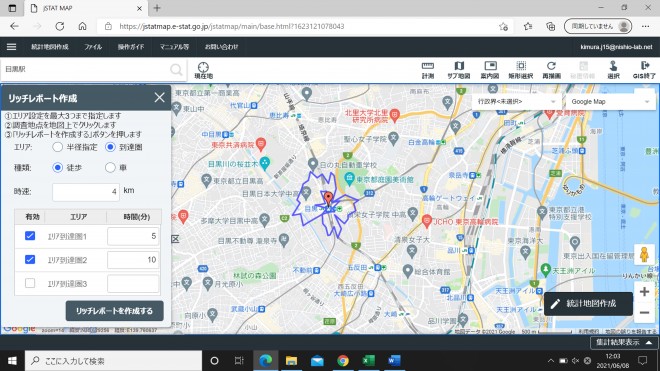Click the エリア到達圏2 time field
This screenshot has width=660, height=371.
pos(133,260)
